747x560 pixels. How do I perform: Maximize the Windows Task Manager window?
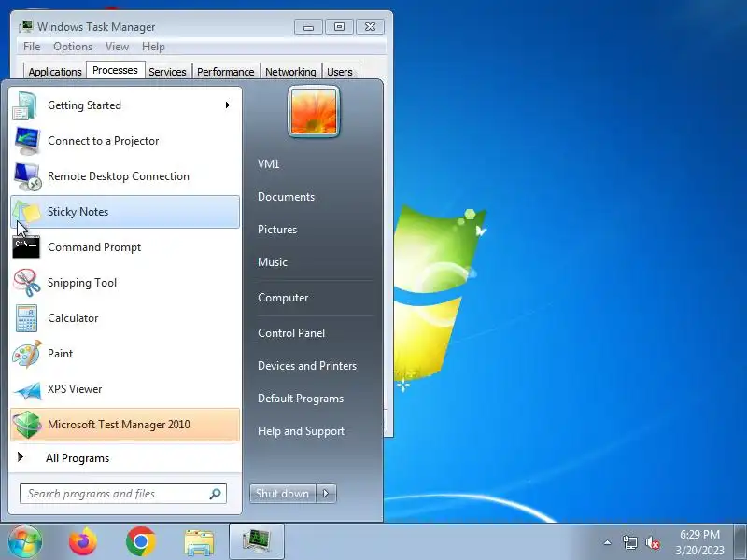click(339, 27)
